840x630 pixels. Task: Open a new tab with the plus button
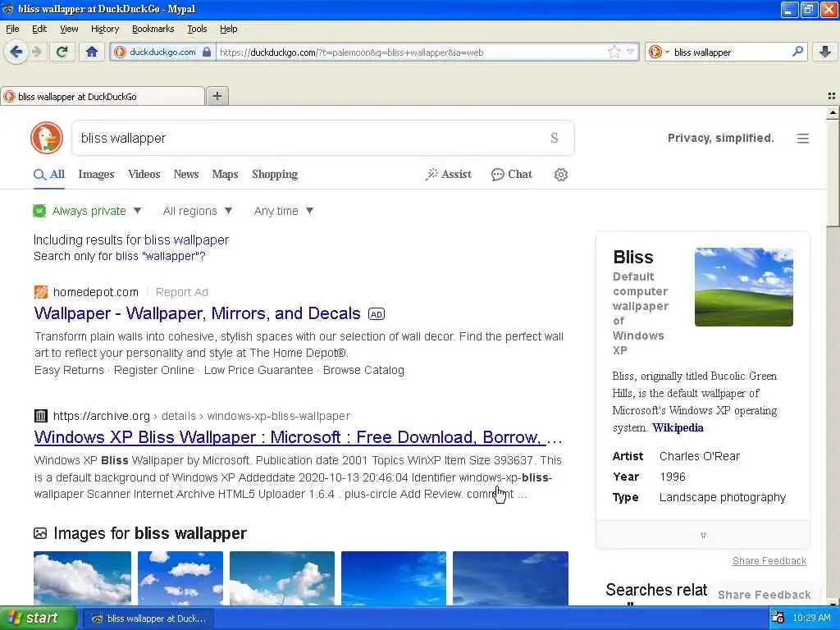[x=217, y=96]
